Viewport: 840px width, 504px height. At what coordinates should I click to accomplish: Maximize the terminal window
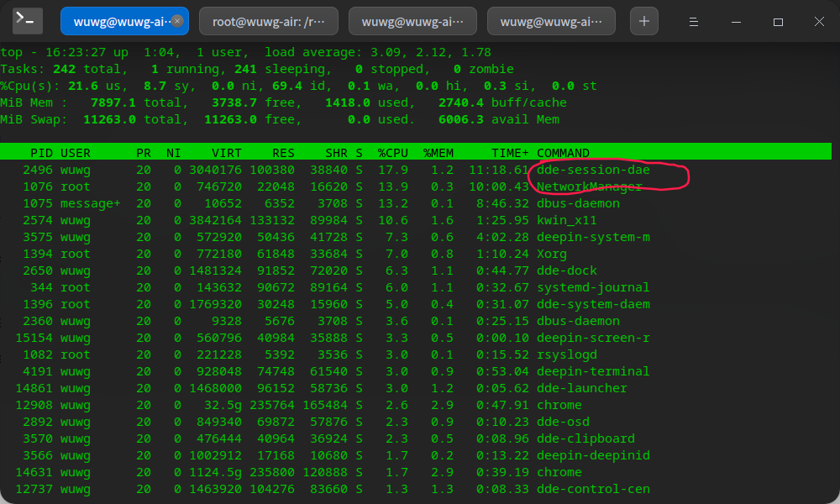[x=778, y=22]
